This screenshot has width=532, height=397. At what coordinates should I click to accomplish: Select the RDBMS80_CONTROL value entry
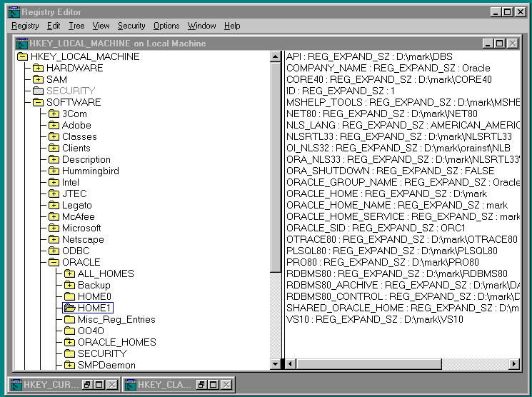403,296
